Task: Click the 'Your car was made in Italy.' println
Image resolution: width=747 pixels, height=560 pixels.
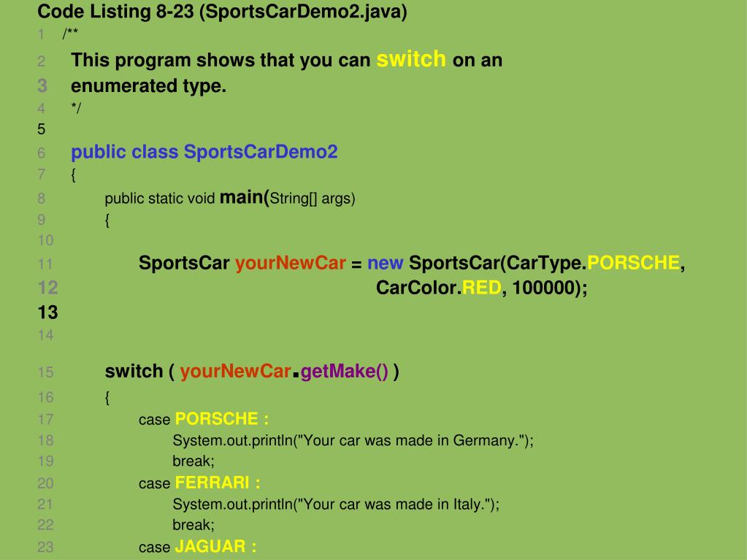Action: click(x=336, y=505)
